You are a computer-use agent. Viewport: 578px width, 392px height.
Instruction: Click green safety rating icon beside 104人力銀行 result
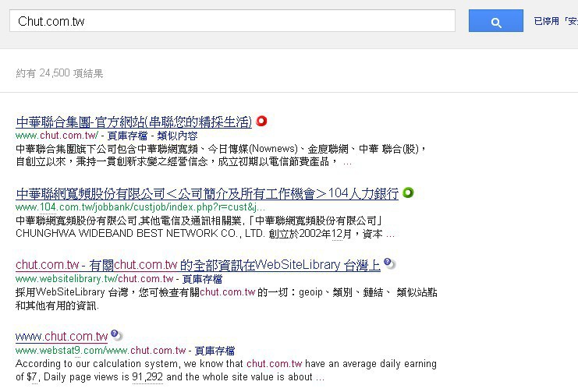point(408,192)
